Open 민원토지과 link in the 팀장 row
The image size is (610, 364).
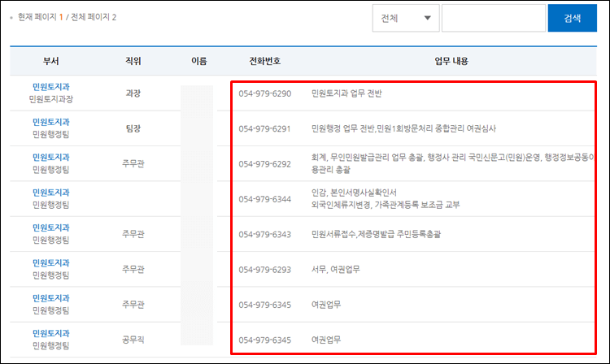click(x=51, y=122)
